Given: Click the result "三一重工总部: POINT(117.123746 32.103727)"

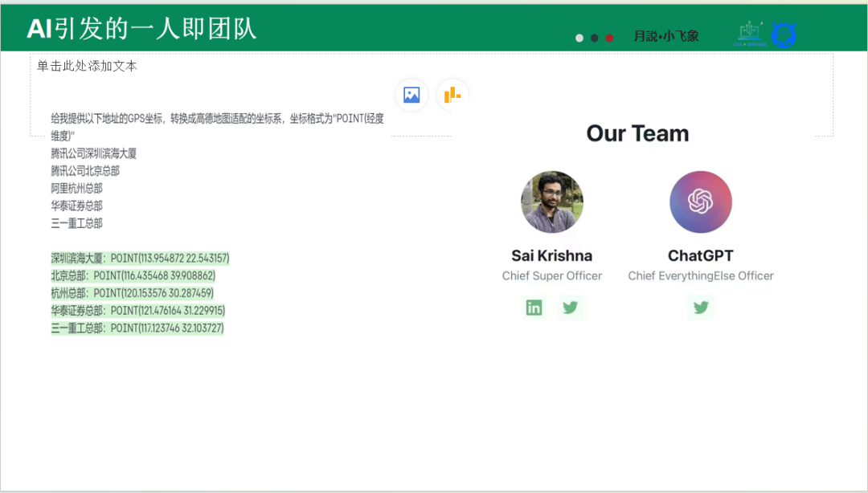Looking at the screenshot, I should point(137,328).
